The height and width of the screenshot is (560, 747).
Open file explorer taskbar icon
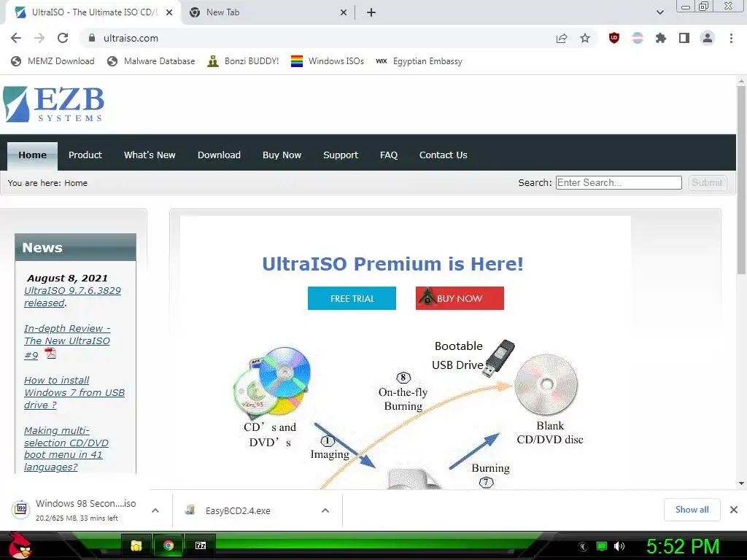[x=136, y=545]
